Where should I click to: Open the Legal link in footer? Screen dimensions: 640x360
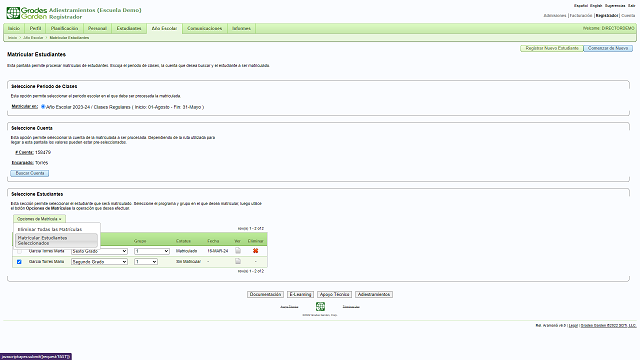573,326
